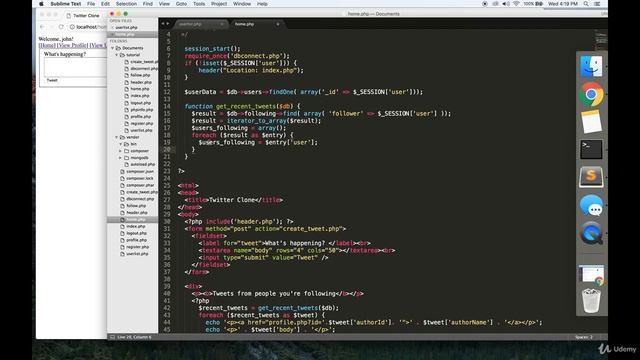Image resolution: width=640 pixels, height=360 pixels.
Task: Click the Home link on the webpage
Action: [47, 45]
